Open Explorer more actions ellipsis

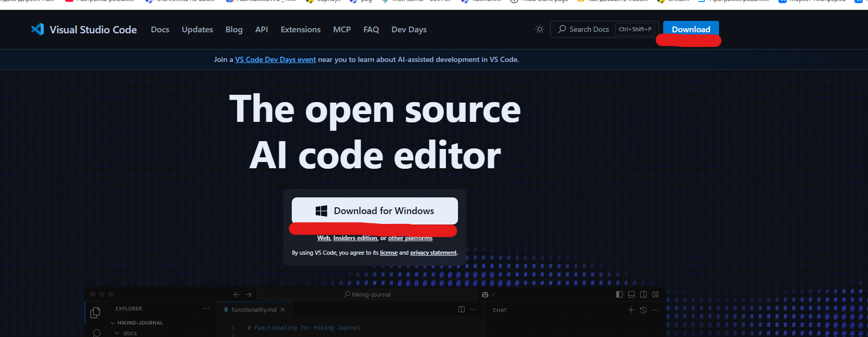pyautogui.click(x=206, y=309)
